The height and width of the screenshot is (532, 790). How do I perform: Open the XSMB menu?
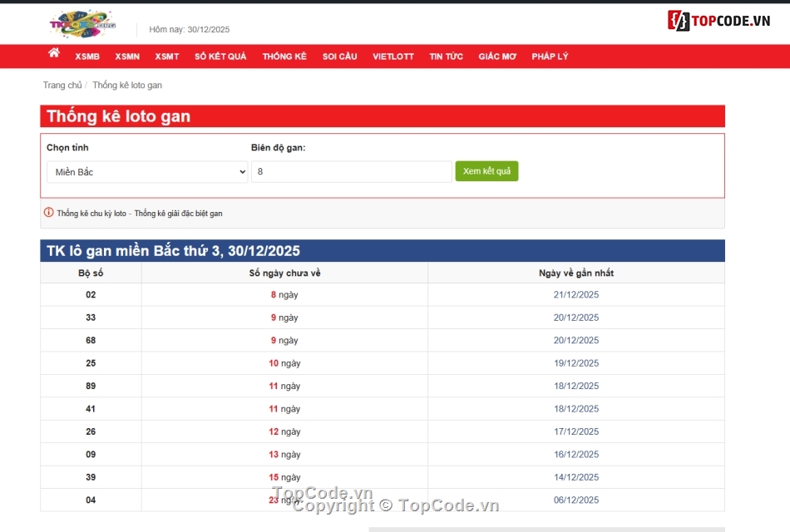click(88, 56)
